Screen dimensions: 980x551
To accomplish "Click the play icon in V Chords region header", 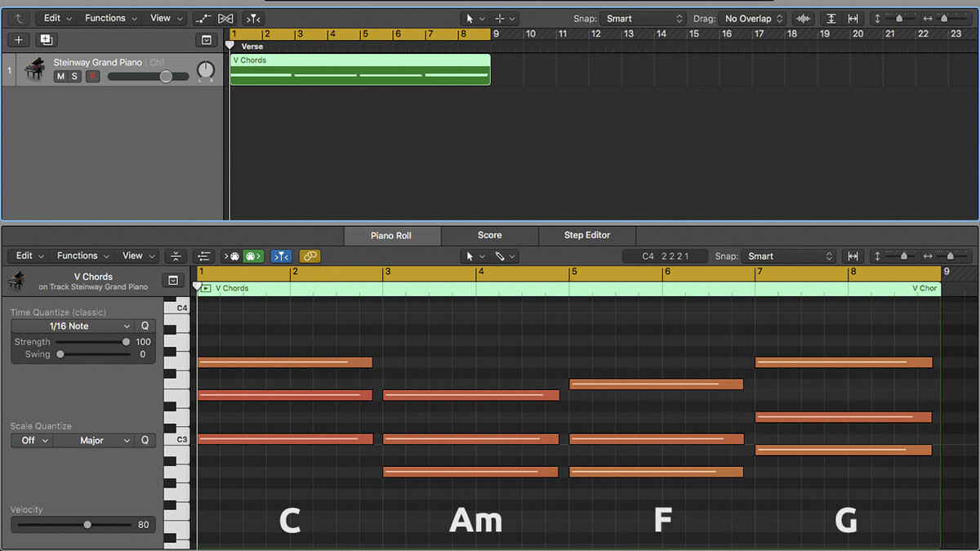I will (x=206, y=288).
